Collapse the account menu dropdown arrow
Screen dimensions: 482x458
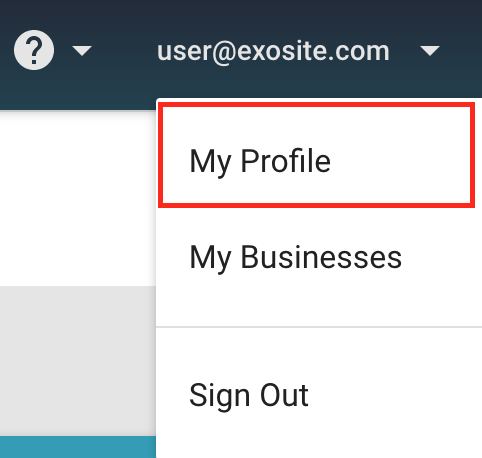tap(430, 51)
